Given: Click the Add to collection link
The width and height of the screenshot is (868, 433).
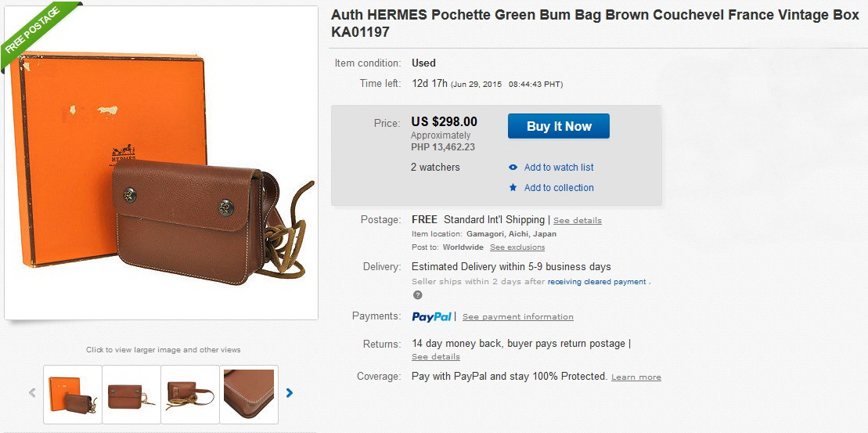Looking at the screenshot, I should point(559,188).
